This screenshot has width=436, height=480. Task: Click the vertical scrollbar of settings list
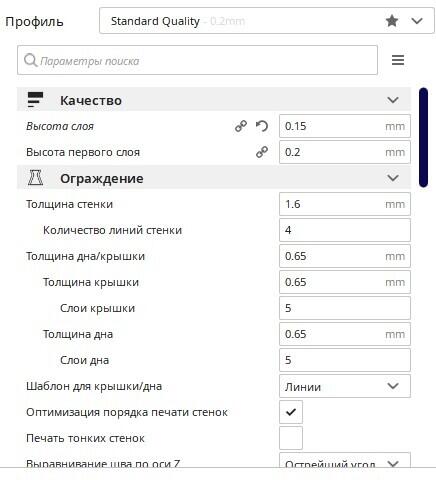pos(423,137)
